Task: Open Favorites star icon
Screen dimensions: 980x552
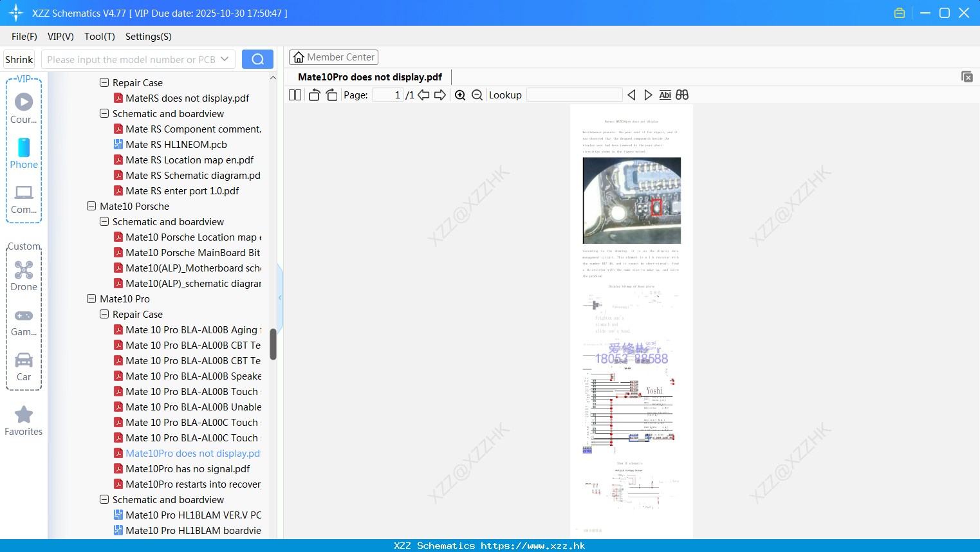Action: [24, 421]
